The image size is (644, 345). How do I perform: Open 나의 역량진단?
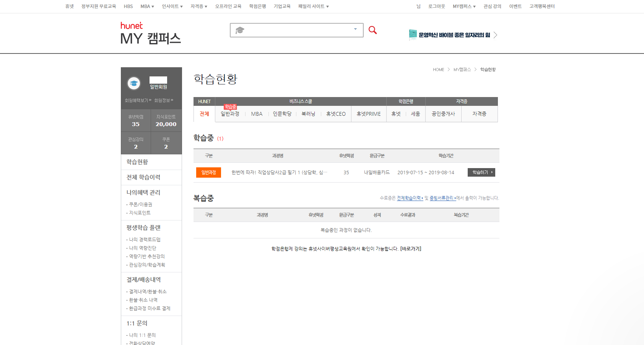142,248
